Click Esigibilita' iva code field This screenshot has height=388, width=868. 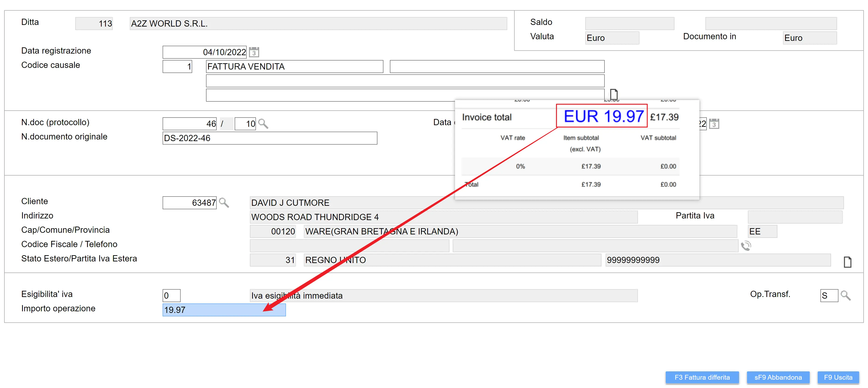click(x=171, y=295)
